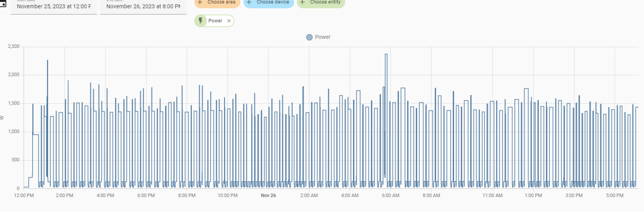Screen dimensions: 644x212
Task: Click the 5:00 PM x-axis label
Action: click(615, 196)
